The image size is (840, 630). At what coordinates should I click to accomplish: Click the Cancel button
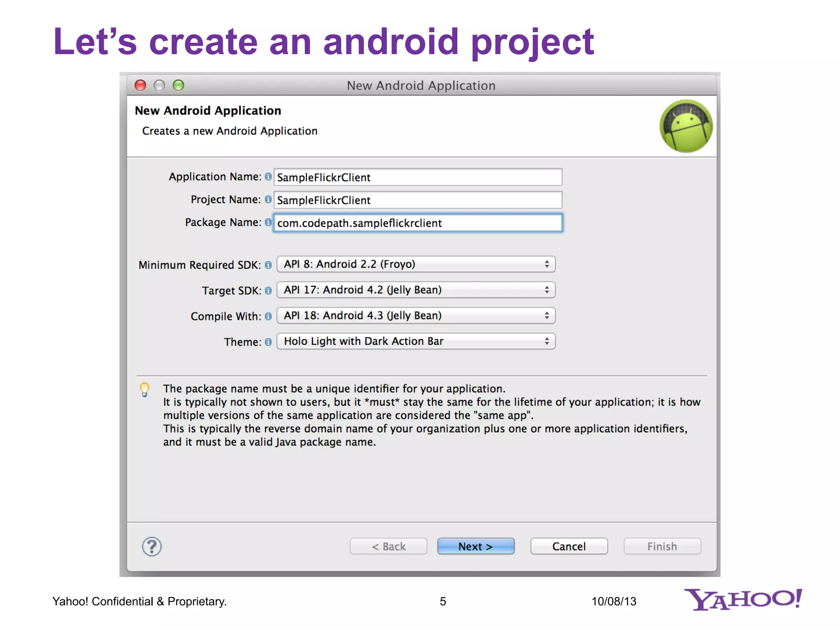[569, 546]
